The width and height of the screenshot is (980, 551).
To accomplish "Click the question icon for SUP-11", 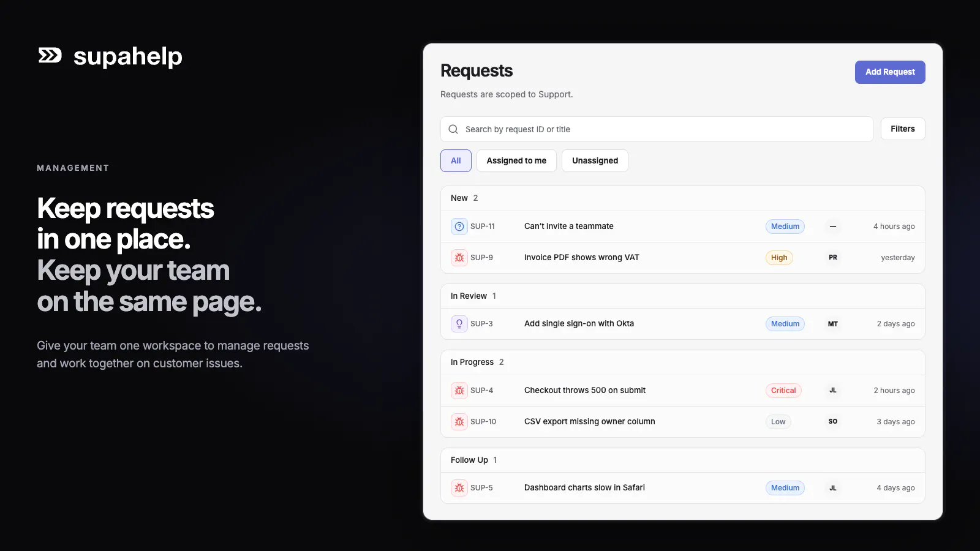I will point(459,227).
